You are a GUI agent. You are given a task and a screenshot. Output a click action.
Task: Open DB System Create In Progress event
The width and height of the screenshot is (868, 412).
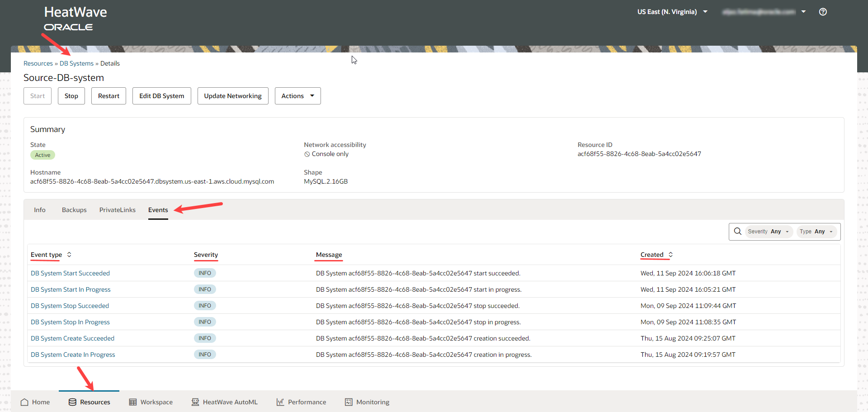[x=73, y=355]
